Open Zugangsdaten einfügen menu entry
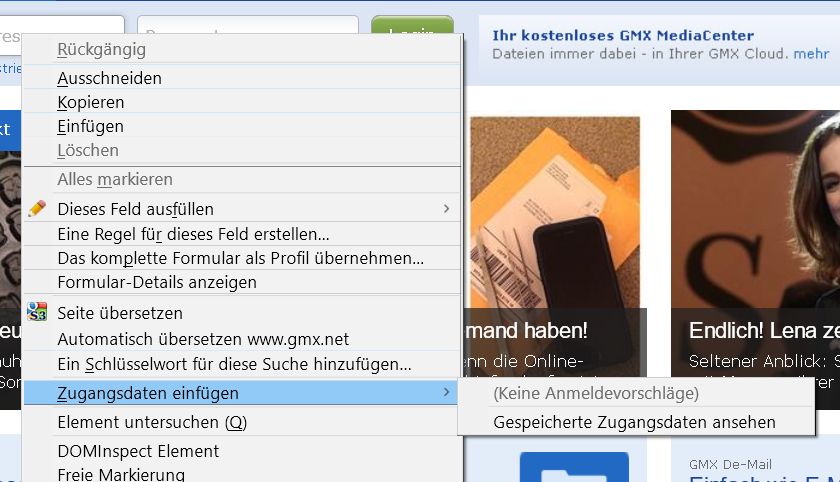This screenshot has height=482, width=840. (242, 393)
